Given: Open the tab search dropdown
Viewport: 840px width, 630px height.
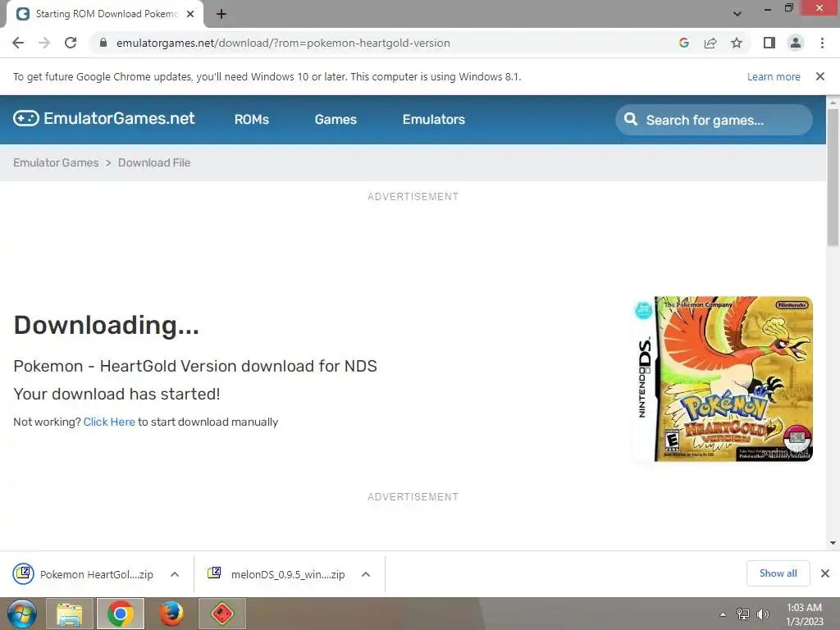Looking at the screenshot, I should tap(737, 14).
